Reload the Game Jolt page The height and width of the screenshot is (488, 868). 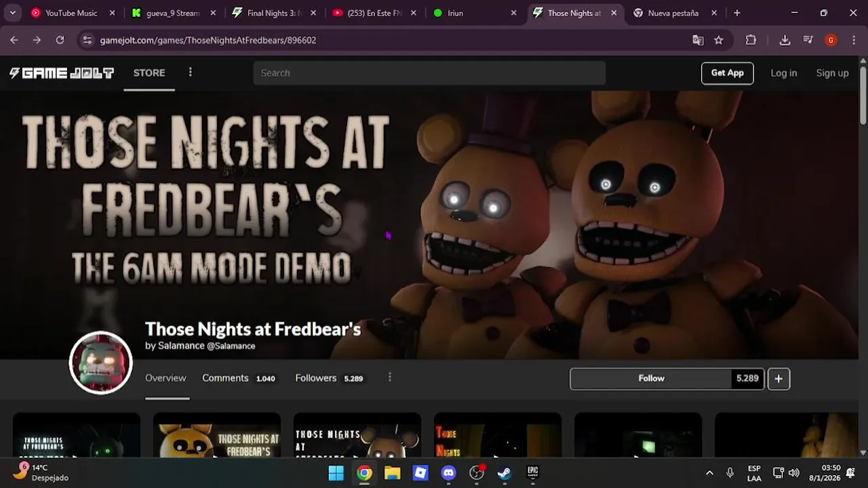(x=60, y=40)
